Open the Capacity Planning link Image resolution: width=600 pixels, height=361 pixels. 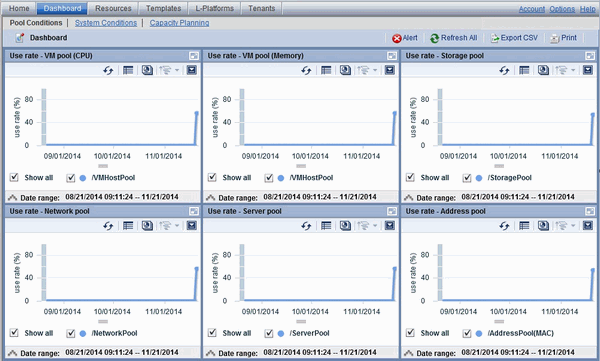(x=179, y=23)
